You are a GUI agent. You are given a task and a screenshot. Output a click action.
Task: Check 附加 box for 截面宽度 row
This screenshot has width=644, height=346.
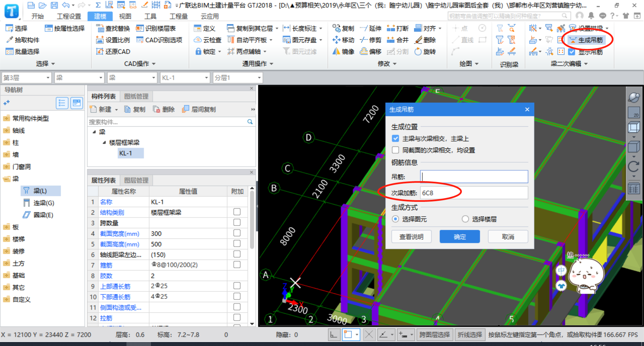(x=237, y=233)
